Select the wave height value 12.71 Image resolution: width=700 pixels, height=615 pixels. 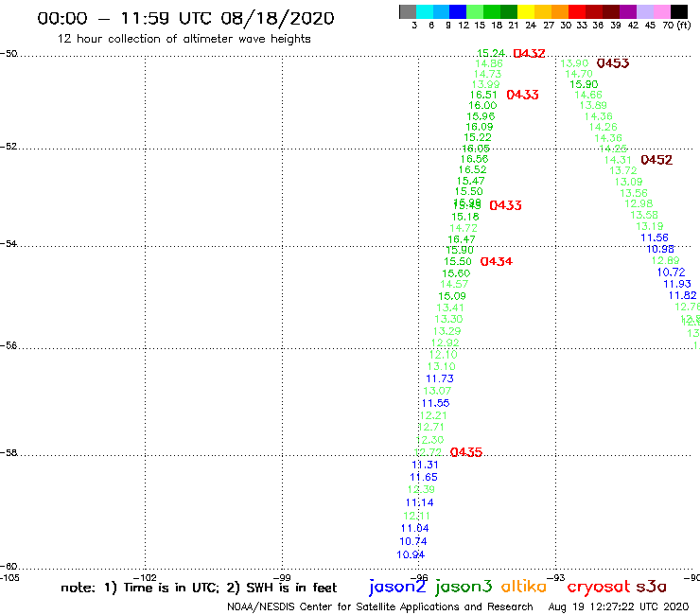tap(431, 427)
